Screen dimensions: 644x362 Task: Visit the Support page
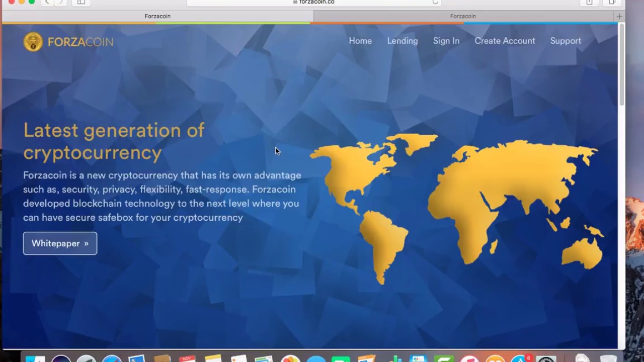(566, 41)
